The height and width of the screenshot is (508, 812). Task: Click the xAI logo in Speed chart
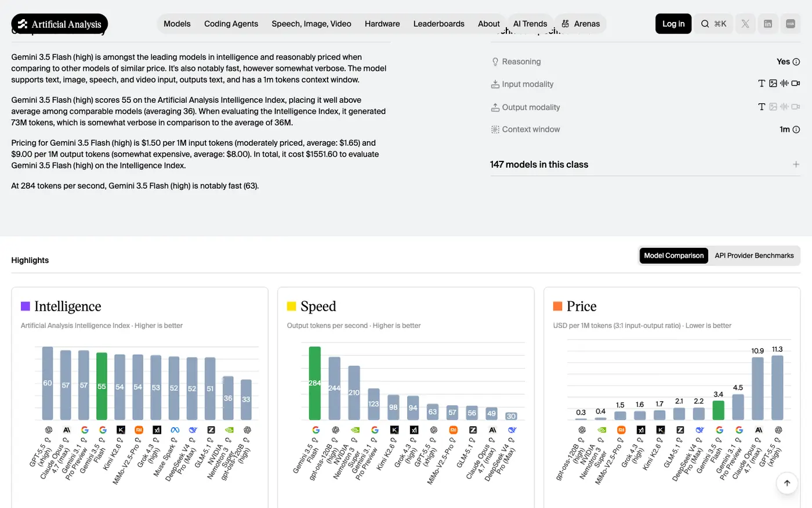414,430
